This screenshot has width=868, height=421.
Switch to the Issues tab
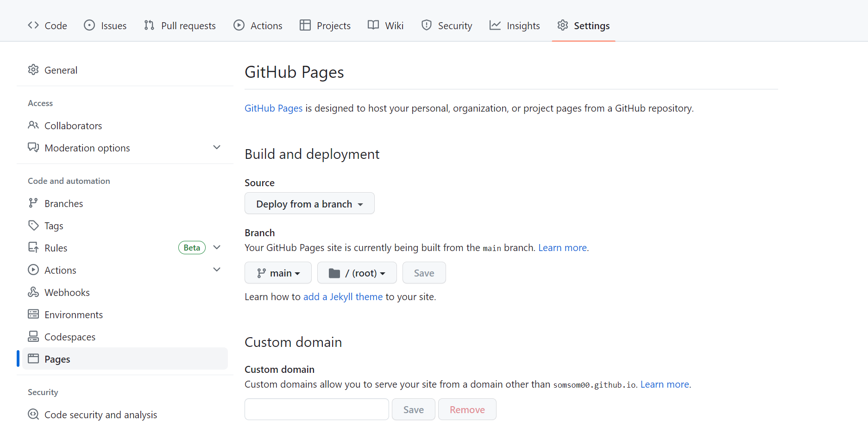[x=105, y=25]
